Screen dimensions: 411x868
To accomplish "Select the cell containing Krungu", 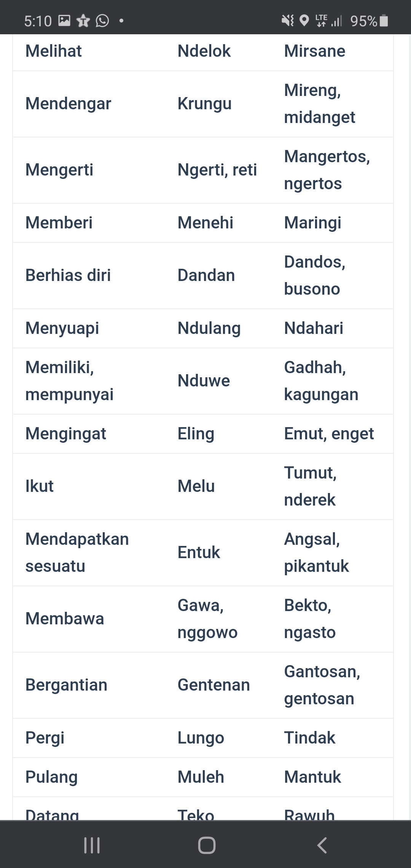I will pos(205,104).
